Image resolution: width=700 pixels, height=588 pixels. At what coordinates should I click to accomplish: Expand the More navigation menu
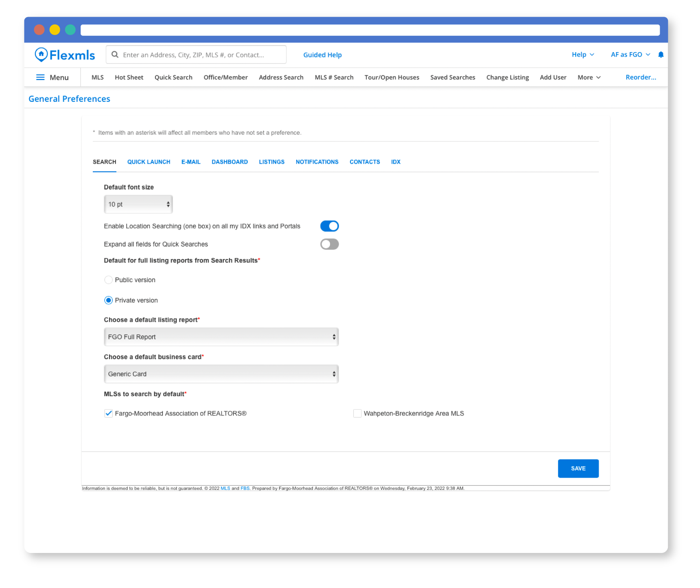click(x=589, y=77)
